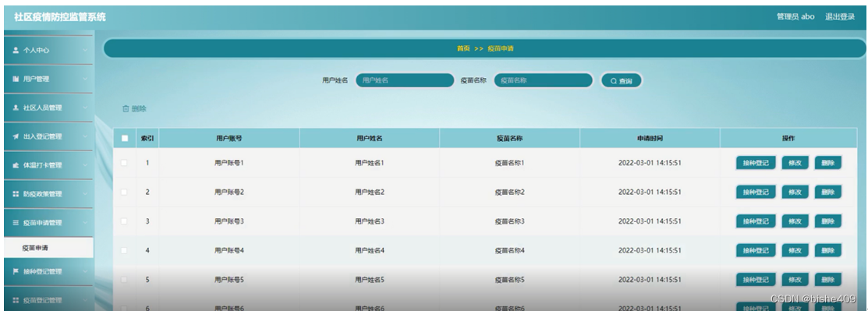Click 管理员 abo in the header
868x311 pixels.
[795, 17]
